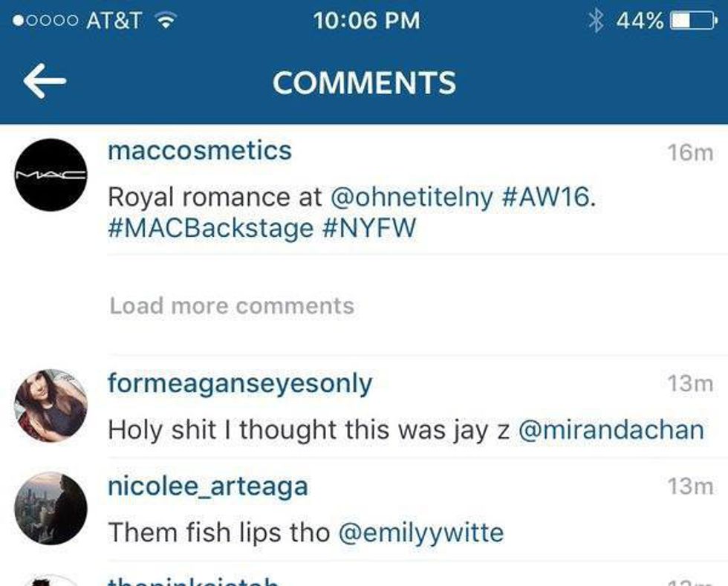Tap the battery icon in status bar

pos(690,21)
